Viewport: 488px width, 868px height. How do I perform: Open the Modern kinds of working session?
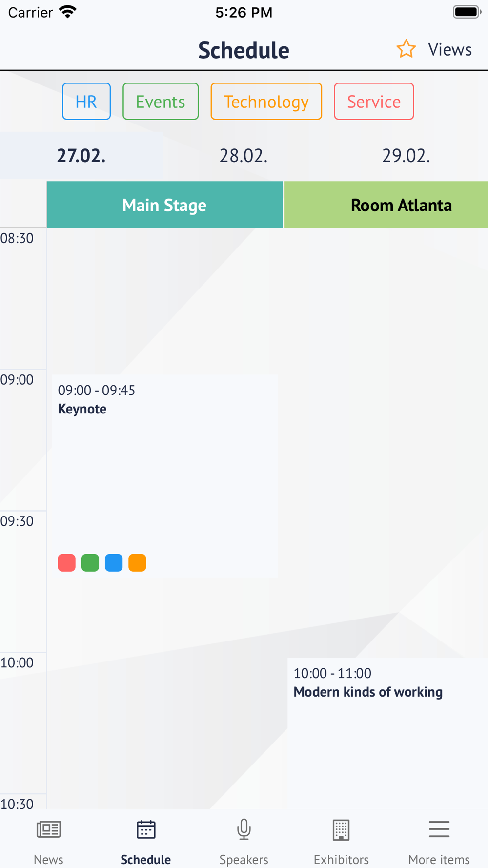387,732
